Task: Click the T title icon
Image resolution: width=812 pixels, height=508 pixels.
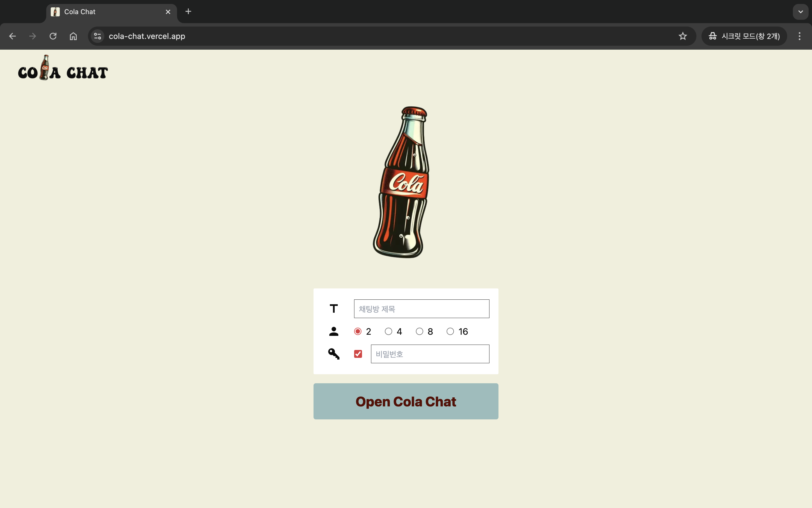Action: (x=334, y=308)
